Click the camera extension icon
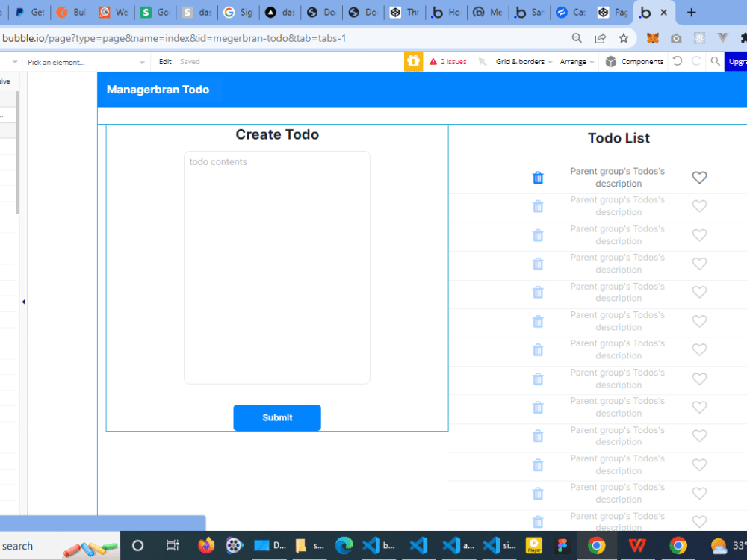The width and height of the screenshot is (747, 560). coord(675,38)
